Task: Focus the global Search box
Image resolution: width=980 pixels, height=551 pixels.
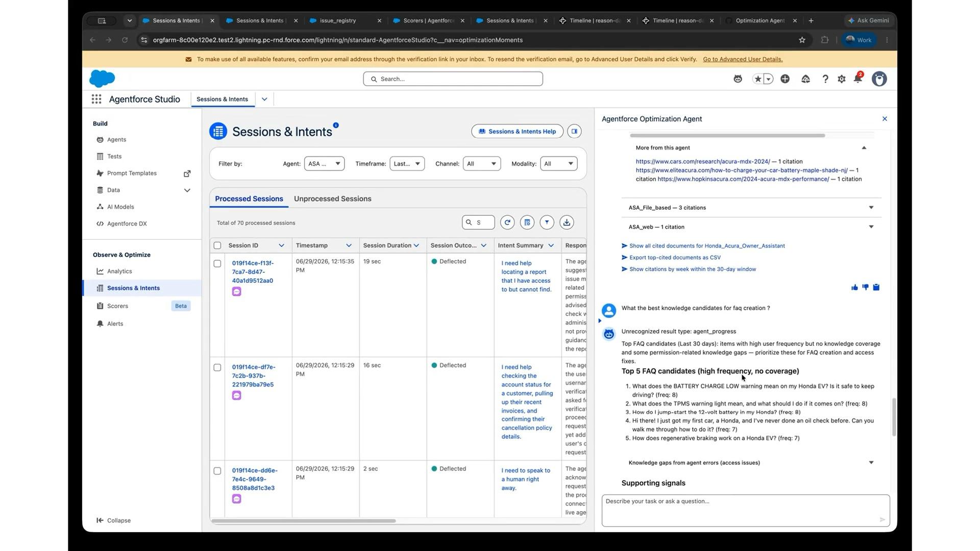Action: [453, 79]
